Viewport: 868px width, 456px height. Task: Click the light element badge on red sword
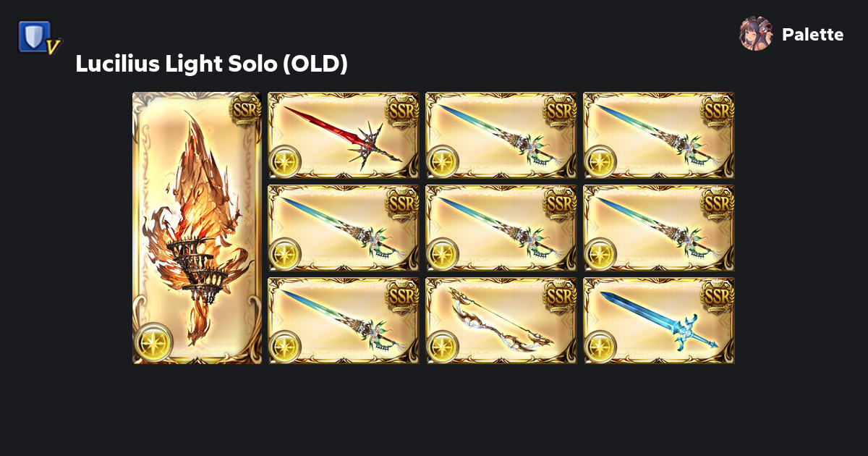tap(285, 161)
